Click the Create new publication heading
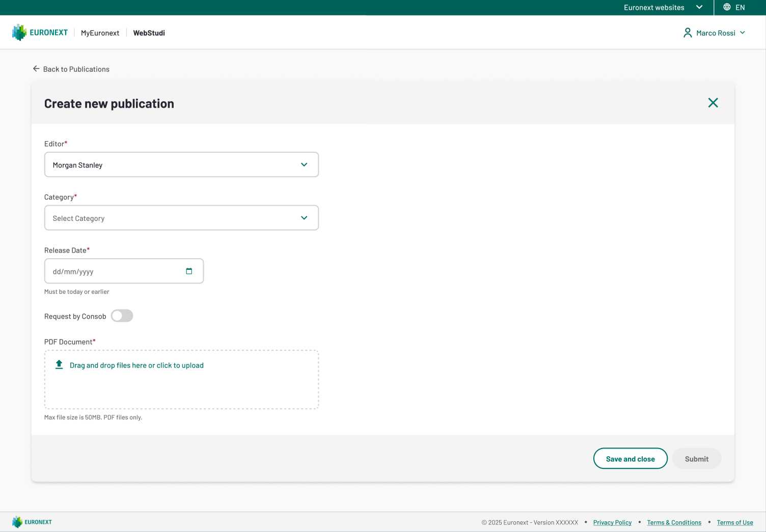 point(109,103)
